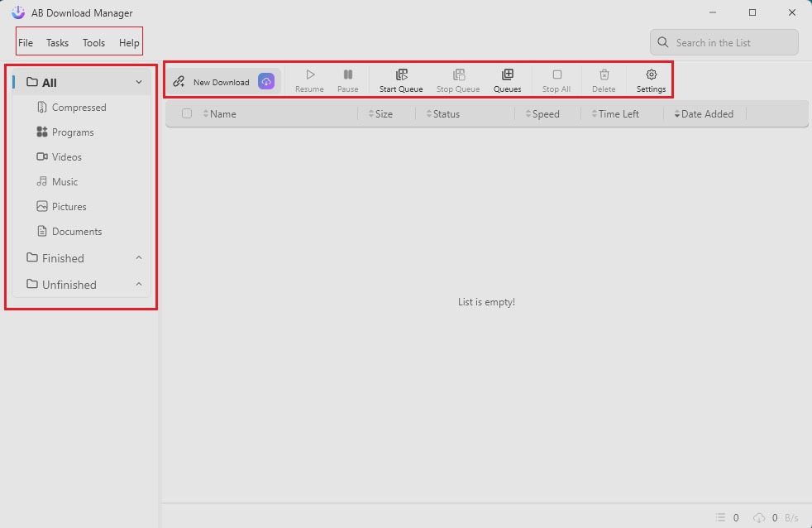The width and height of the screenshot is (812, 528).
Task: Click the Programs category icon
Action: tap(42, 132)
